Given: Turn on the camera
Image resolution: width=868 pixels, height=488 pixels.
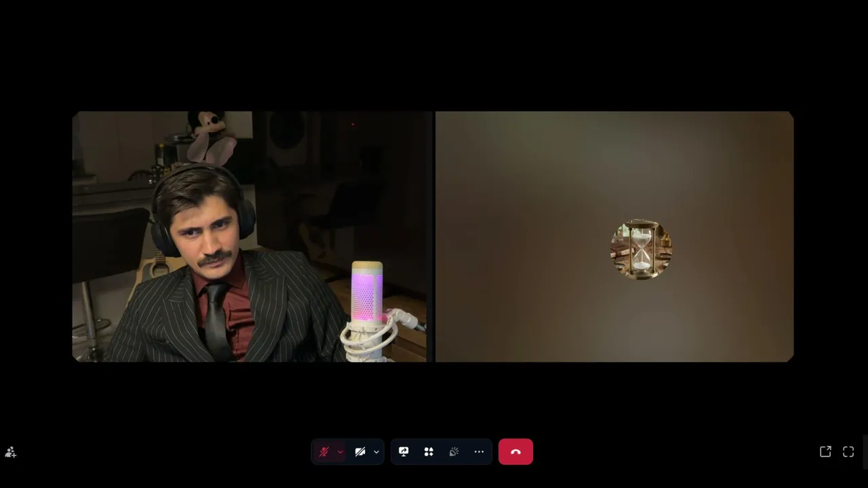Looking at the screenshot, I should click(x=360, y=452).
